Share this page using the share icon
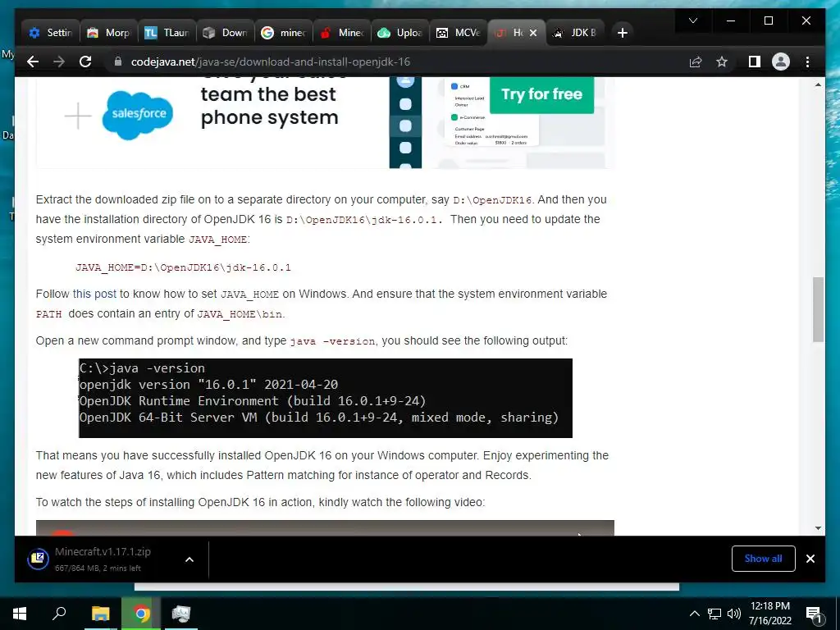The width and height of the screenshot is (840, 630). (696, 62)
